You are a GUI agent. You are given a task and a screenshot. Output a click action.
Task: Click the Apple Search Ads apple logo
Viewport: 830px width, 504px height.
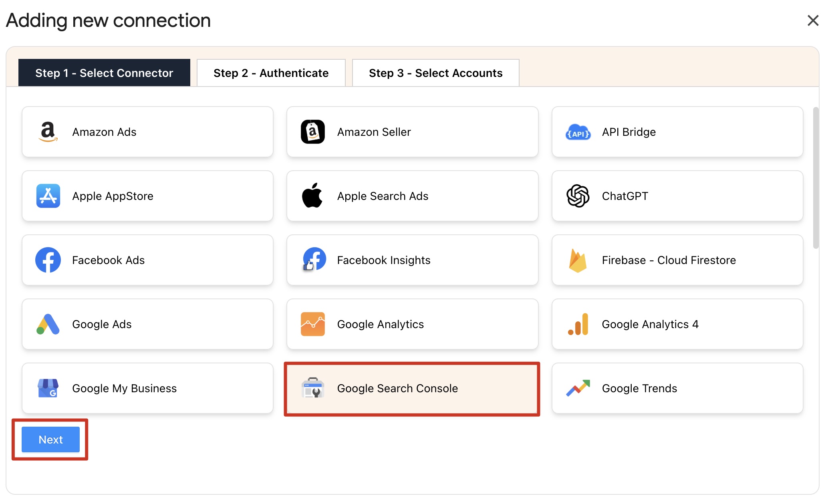pyautogui.click(x=312, y=196)
